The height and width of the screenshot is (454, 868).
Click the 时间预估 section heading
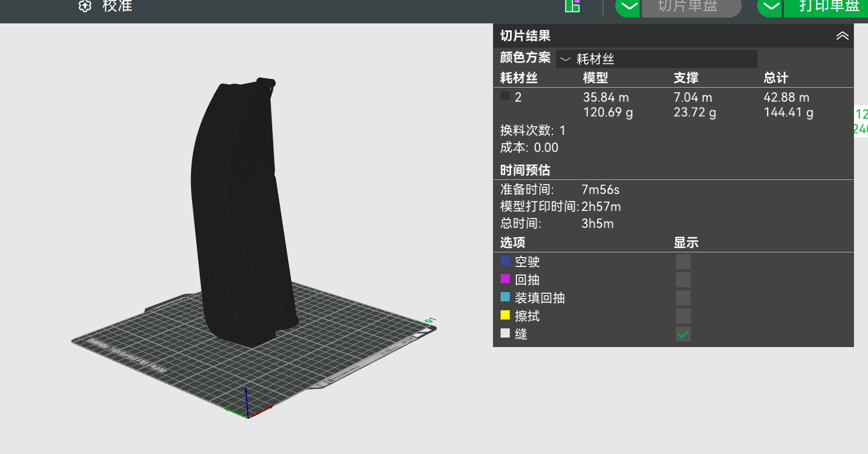tap(525, 171)
